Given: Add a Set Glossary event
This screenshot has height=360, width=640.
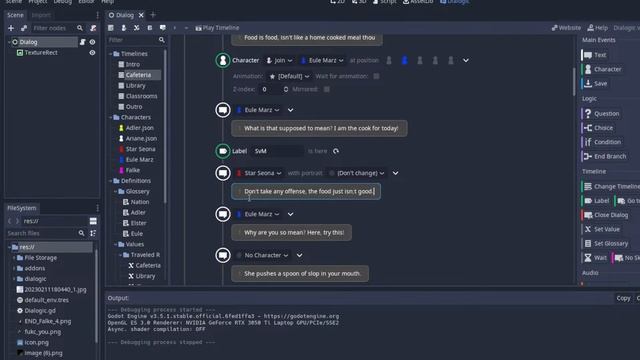Looking at the screenshot, I should 606,244.
